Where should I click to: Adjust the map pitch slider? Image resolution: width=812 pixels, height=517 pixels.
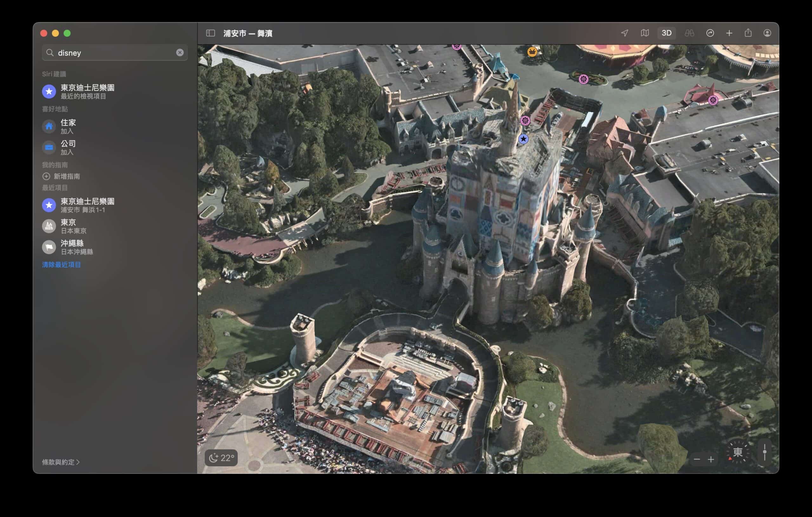click(x=764, y=452)
